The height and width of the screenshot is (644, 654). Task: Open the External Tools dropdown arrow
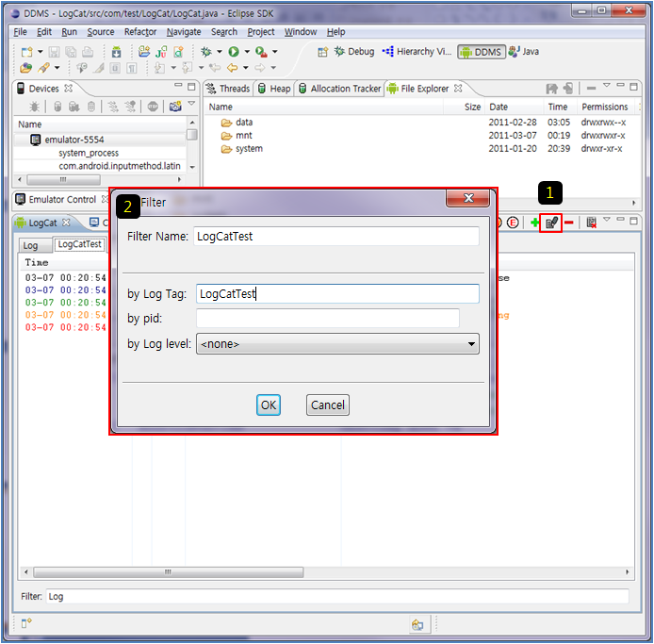point(275,52)
